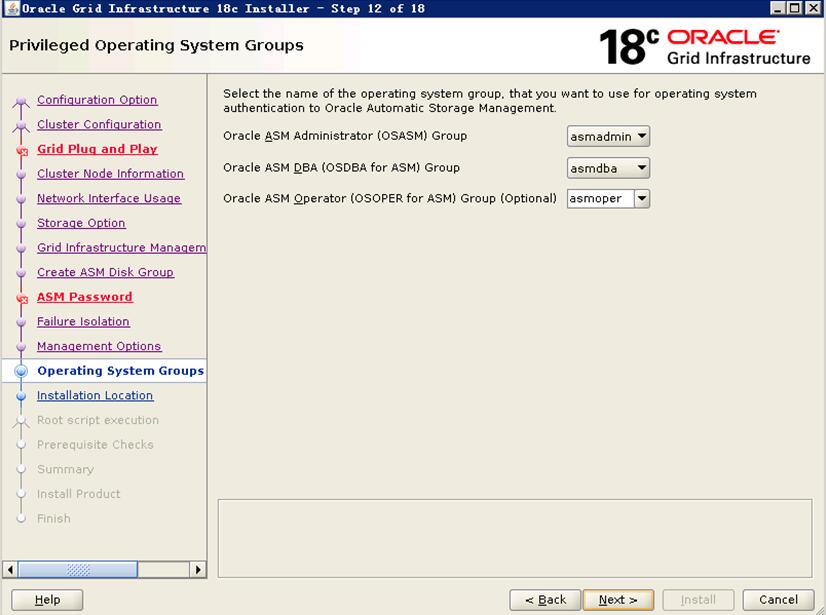This screenshot has width=826, height=615.
Task: Open Management Options step
Action: [x=99, y=346]
